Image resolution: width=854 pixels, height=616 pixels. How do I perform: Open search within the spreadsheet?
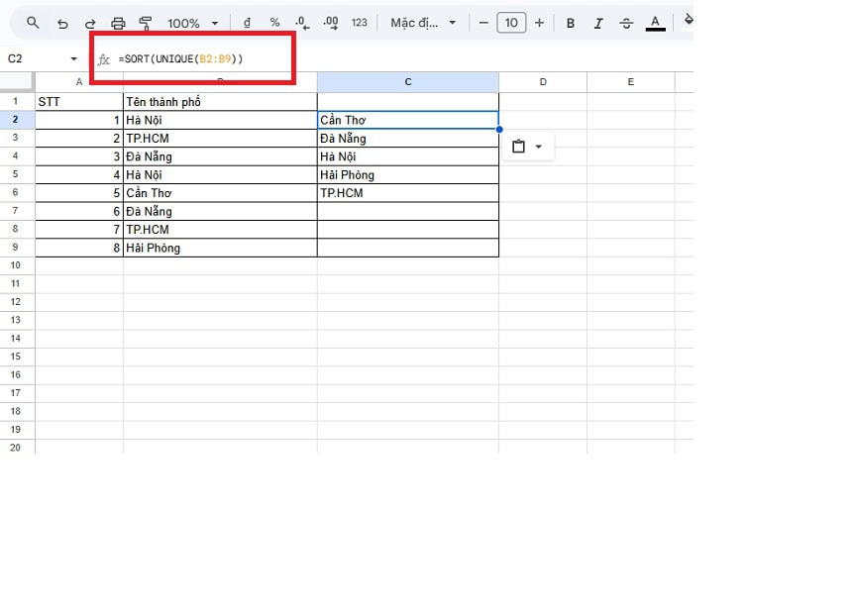(x=33, y=22)
